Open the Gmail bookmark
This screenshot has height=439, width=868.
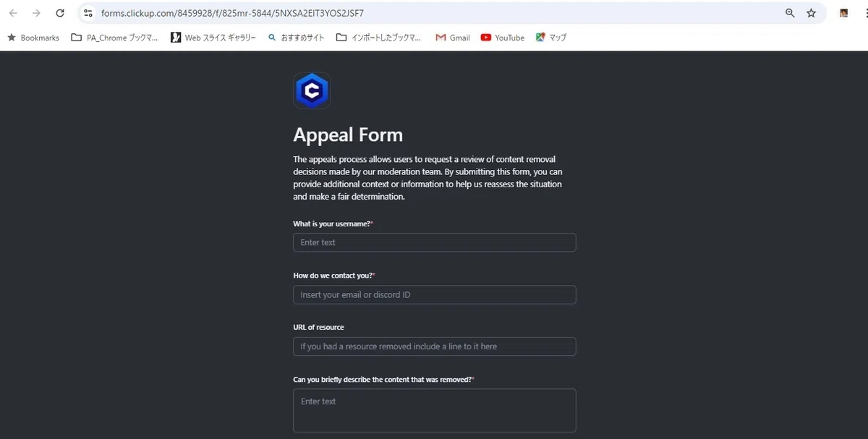[x=453, y=38]
